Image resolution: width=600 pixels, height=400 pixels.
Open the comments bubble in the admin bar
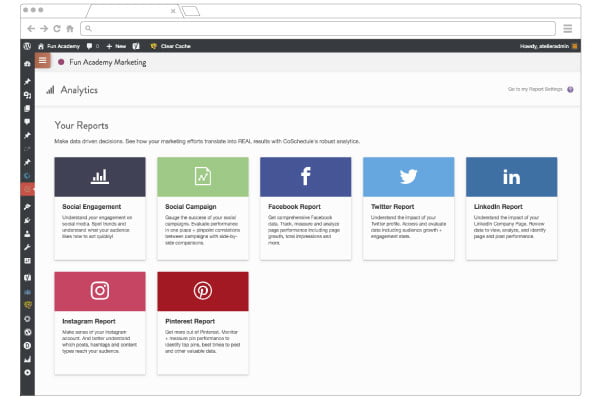(92, 46)
